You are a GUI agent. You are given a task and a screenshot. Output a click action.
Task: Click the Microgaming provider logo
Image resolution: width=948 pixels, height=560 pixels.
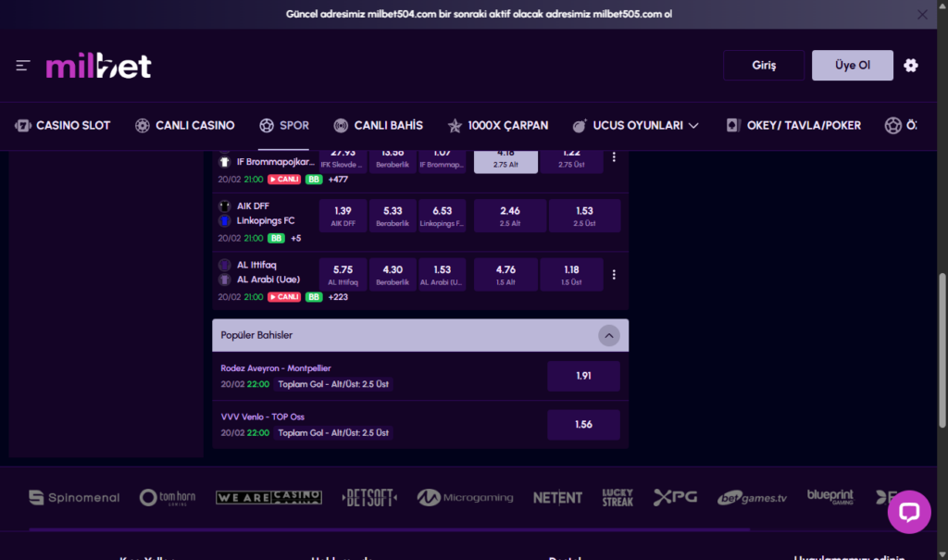(465, 498)
